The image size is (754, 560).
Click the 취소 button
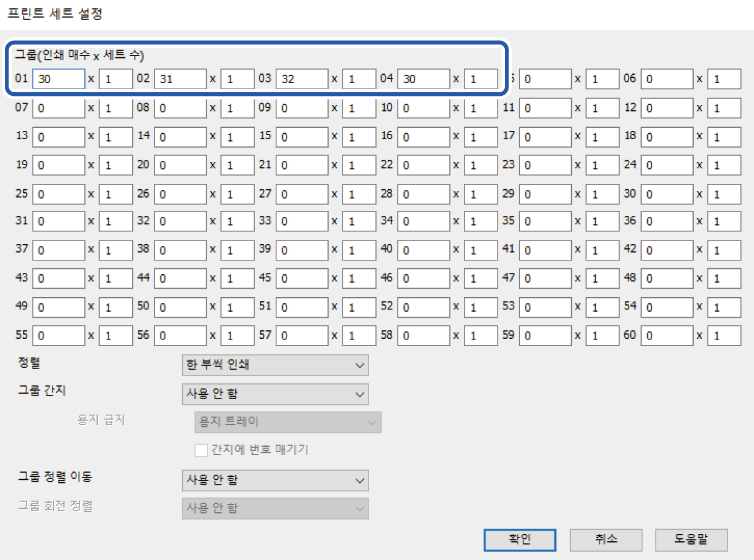tap(606, 540)
